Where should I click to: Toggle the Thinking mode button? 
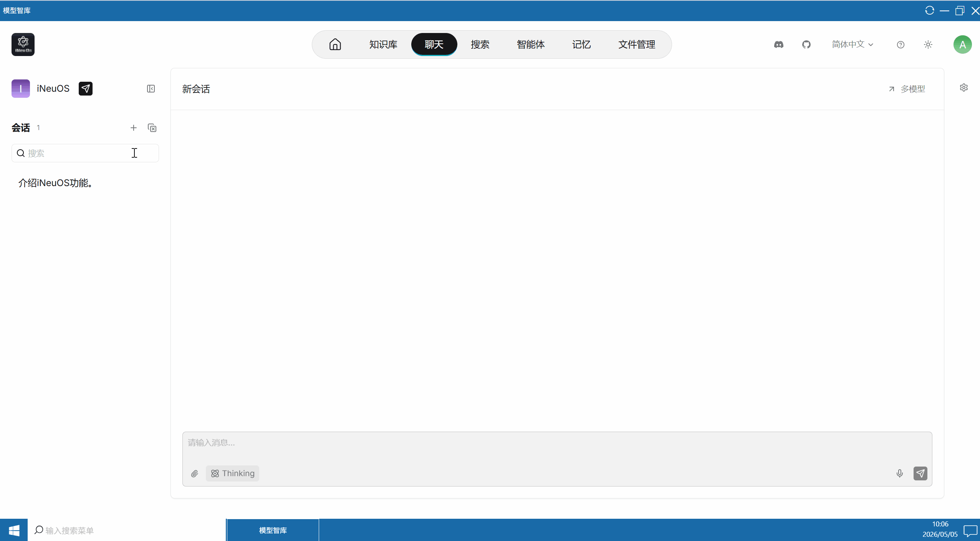232,473
